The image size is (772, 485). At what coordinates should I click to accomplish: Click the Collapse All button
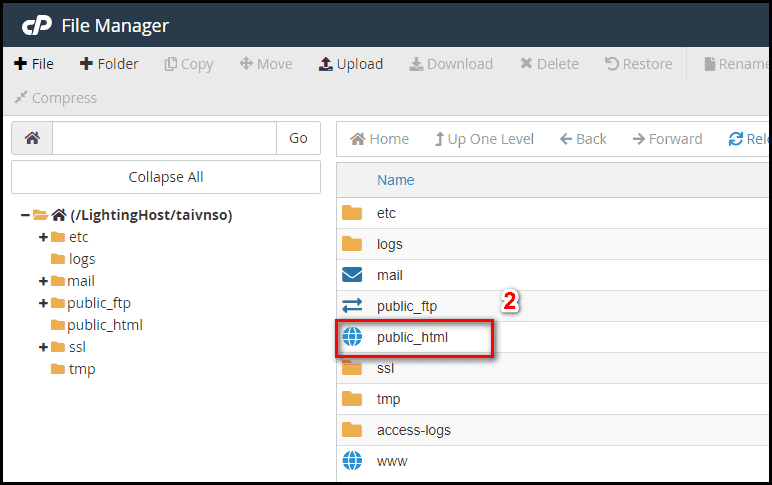[166, 177]
